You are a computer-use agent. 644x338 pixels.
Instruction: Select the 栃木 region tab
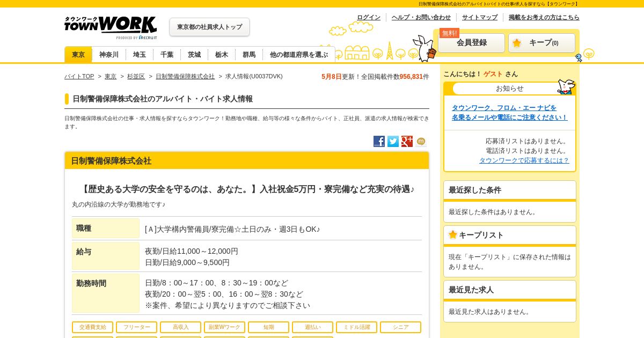[x=222, y=55]
